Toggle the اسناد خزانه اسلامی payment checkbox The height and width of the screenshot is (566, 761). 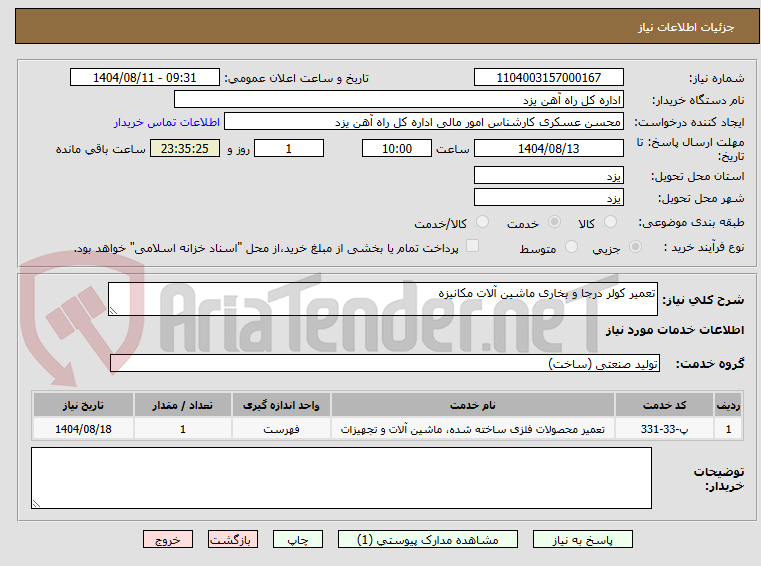coord(472,246)
